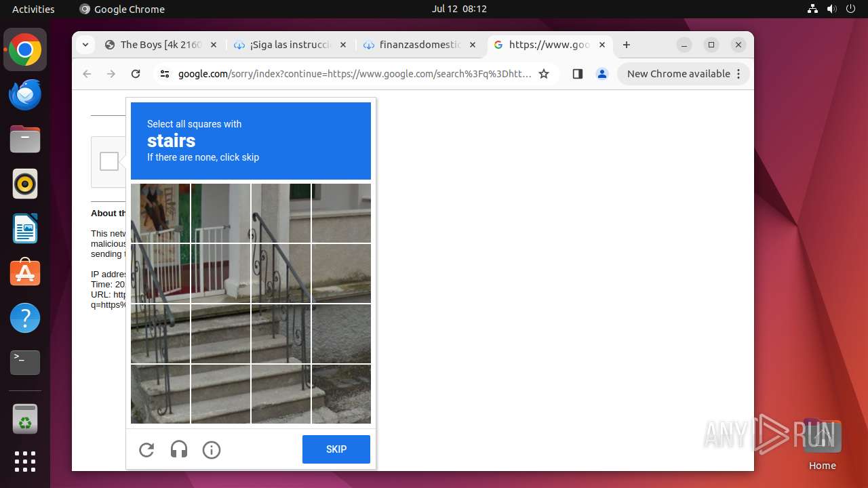The image size is (868, 488).
Task: Open Rhythmbox music player in the dock
Action: tap(25, 184)
